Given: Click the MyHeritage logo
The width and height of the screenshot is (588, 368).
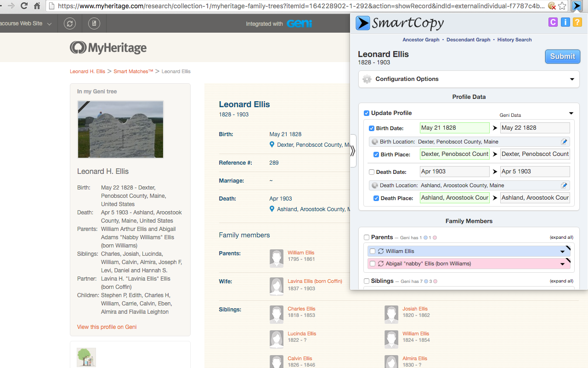Looking at the screenshot, I should pyautogui.click(x=108, y=47).
